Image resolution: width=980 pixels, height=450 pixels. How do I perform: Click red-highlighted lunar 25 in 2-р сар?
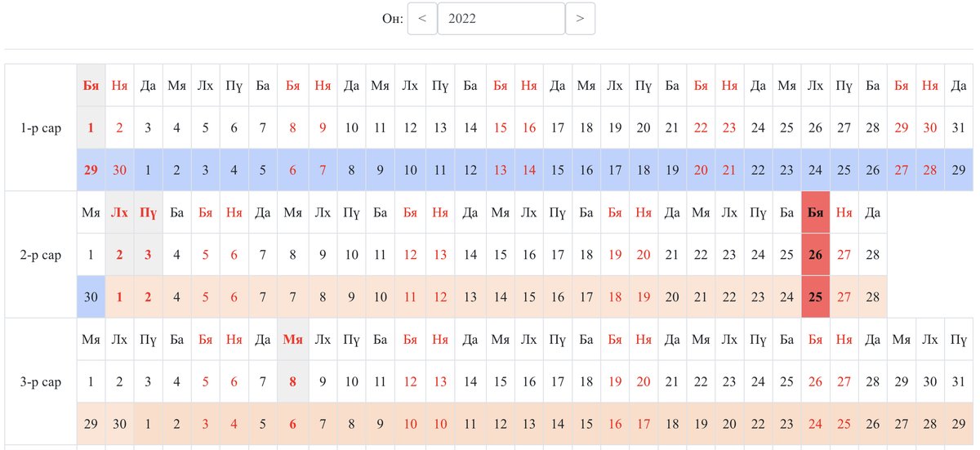815,297
